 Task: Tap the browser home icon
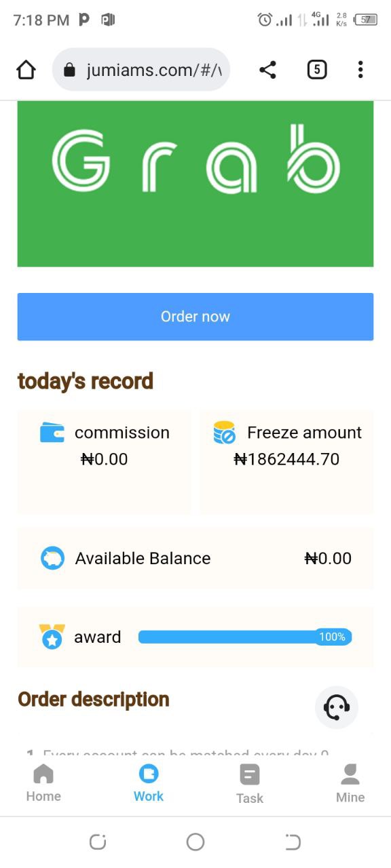26,70
